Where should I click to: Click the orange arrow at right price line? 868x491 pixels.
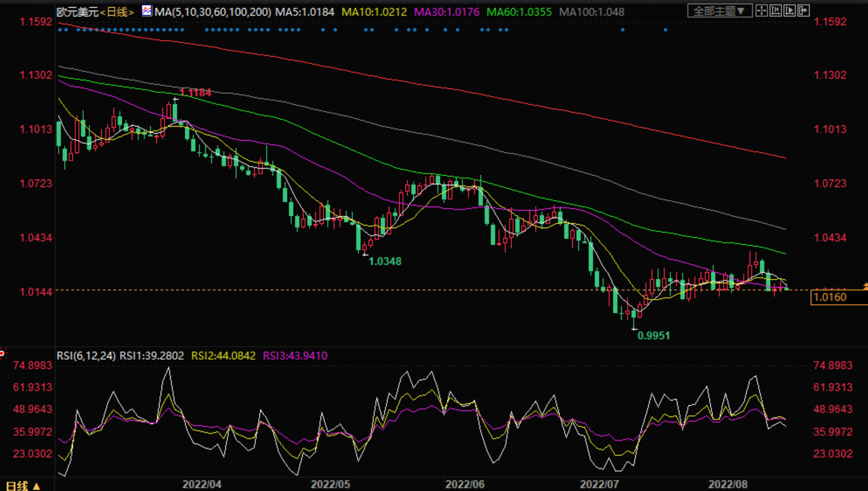[865, 286]
